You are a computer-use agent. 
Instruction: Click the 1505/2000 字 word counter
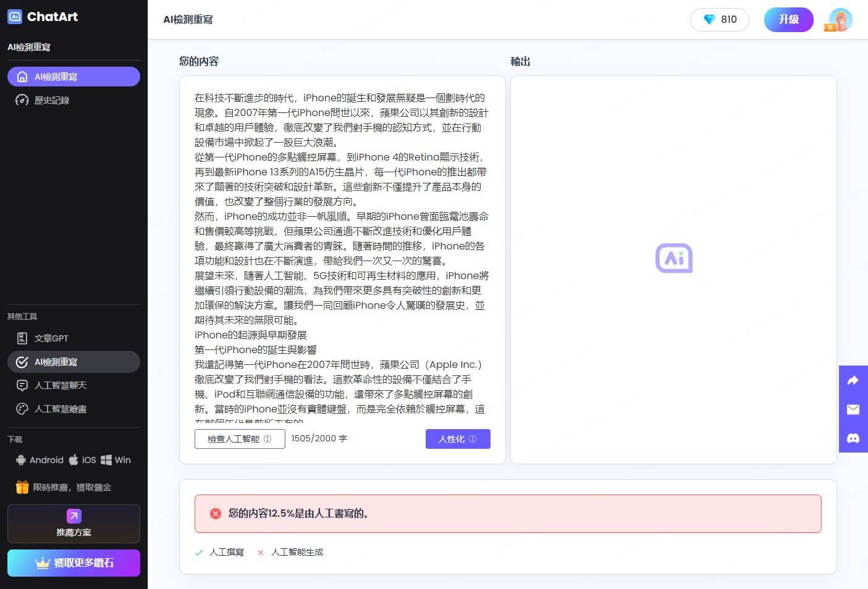319,438
